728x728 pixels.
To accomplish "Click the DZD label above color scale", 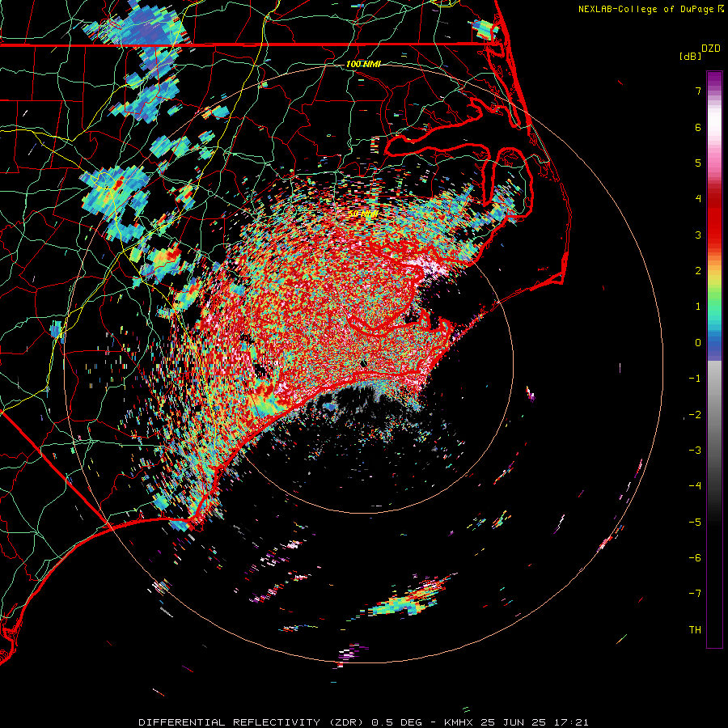I will point(711,49).
